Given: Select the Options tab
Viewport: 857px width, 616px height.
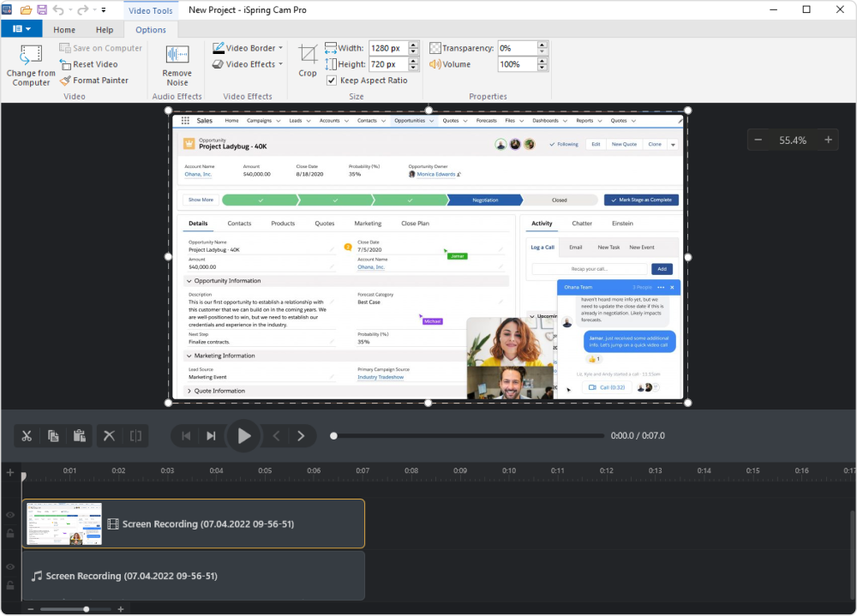Looking at the screenshot, I should [151, 29].
